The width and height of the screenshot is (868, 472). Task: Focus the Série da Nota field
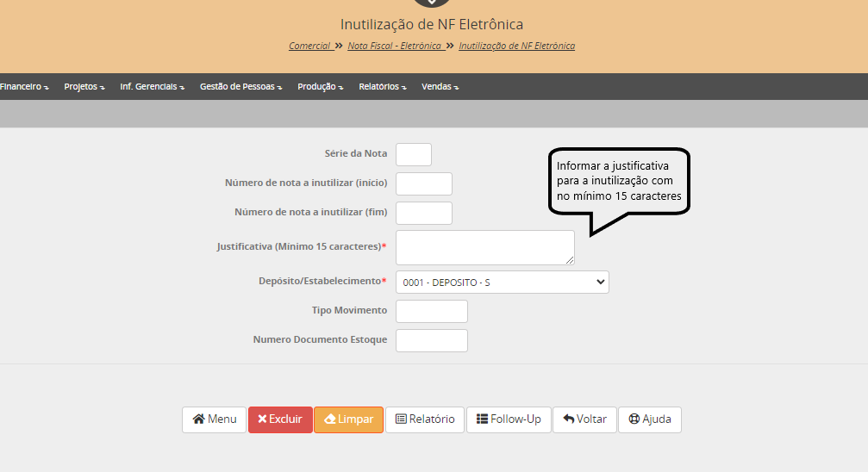pos(414,154)
